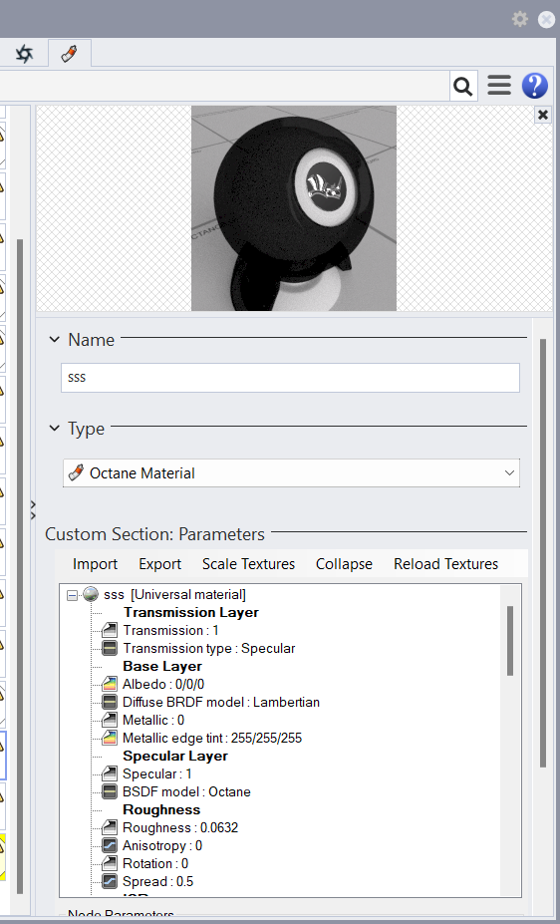
Task: Collapse the Name section
Action: click(55, 340)
